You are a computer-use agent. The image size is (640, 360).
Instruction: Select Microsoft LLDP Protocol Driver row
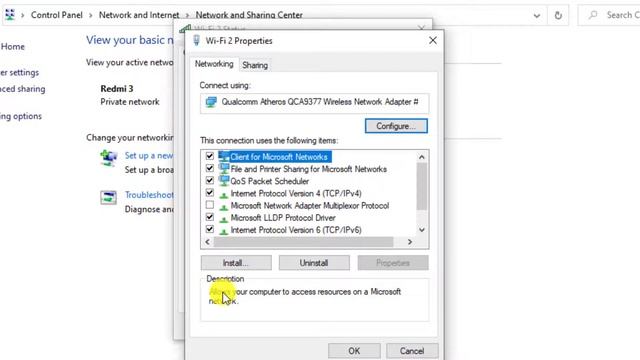[x=283, y=218]
